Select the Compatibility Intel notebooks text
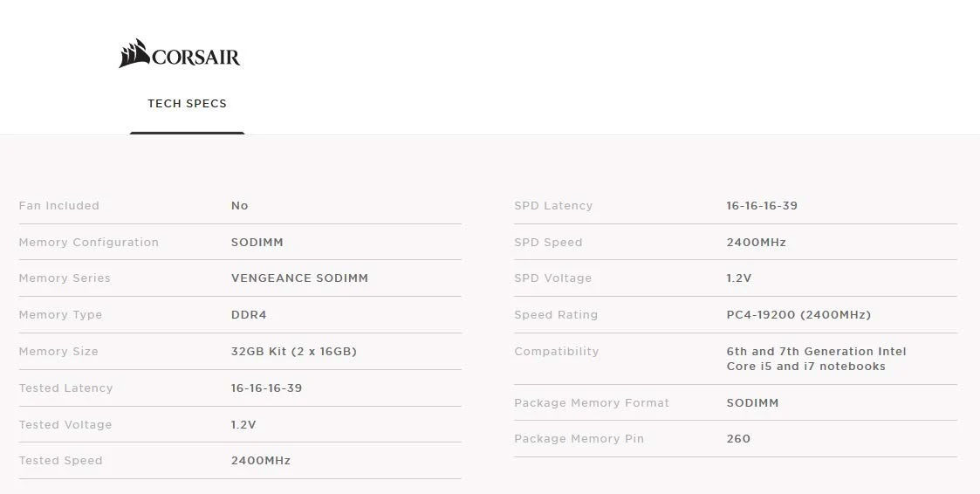The width and height of the screenshot is (980, 494). pyautogui.click(x=816, y=359)
